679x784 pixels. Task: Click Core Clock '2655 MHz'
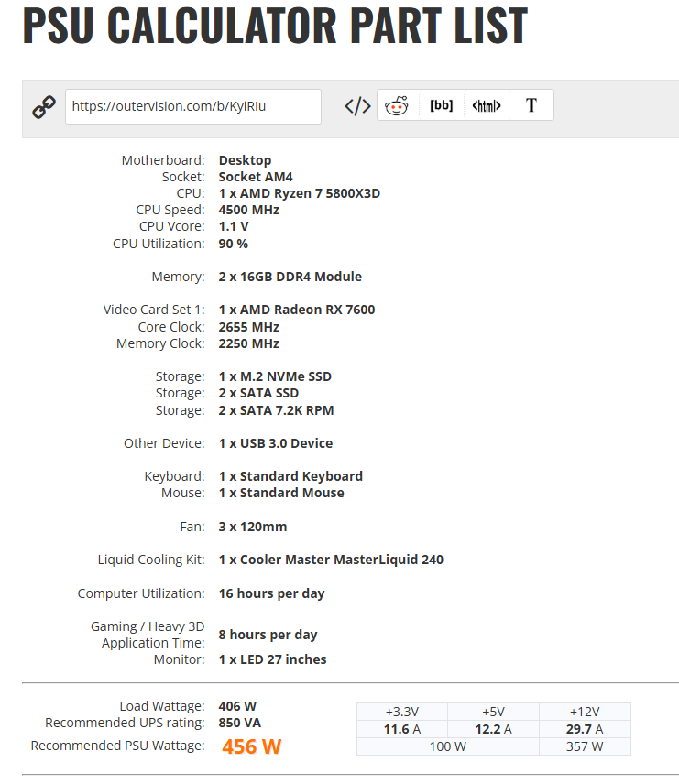[248, 328]
